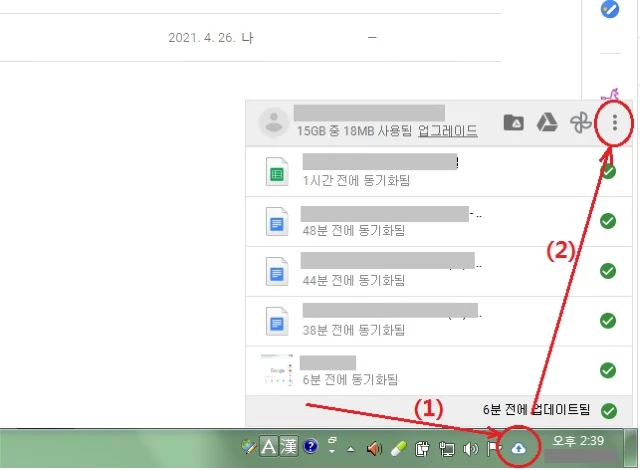Screen dimensions: 640x470
Task: Select the '1시간 전에 동기화됨' text
Action: tap(356, 180)
